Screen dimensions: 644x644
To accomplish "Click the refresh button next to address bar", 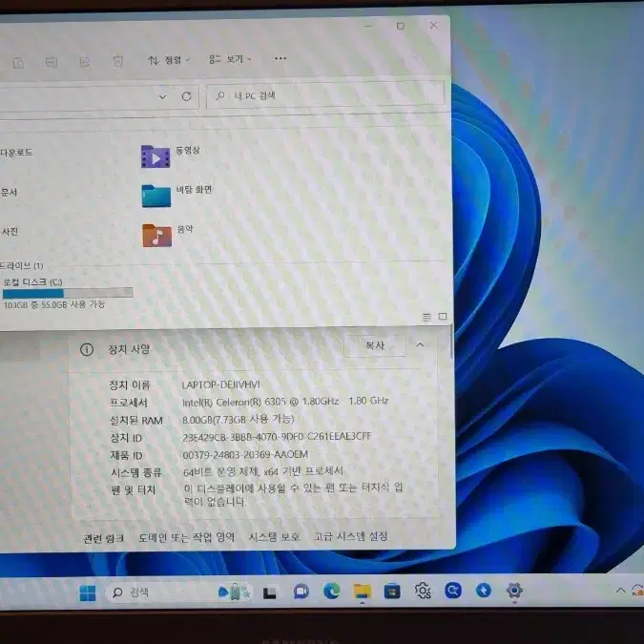I will [x=186, y=96].
